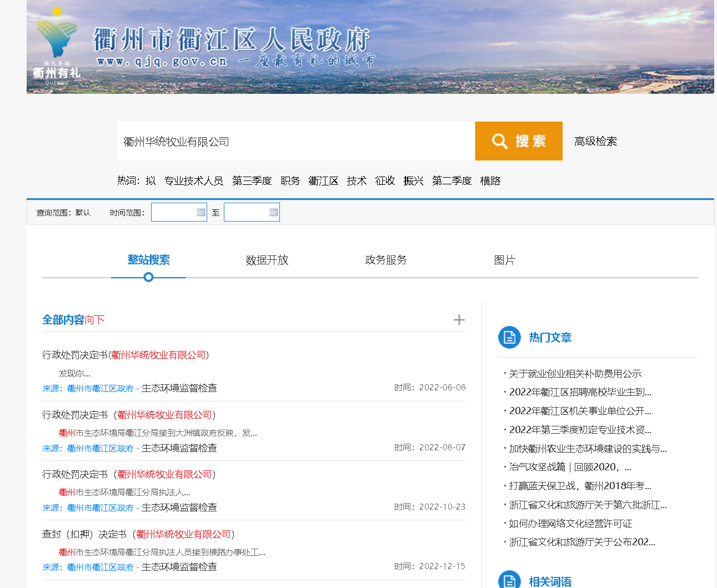Open 高级检索 advanced search
Viewport: 717px width, 588px height.
click(595, 142)
